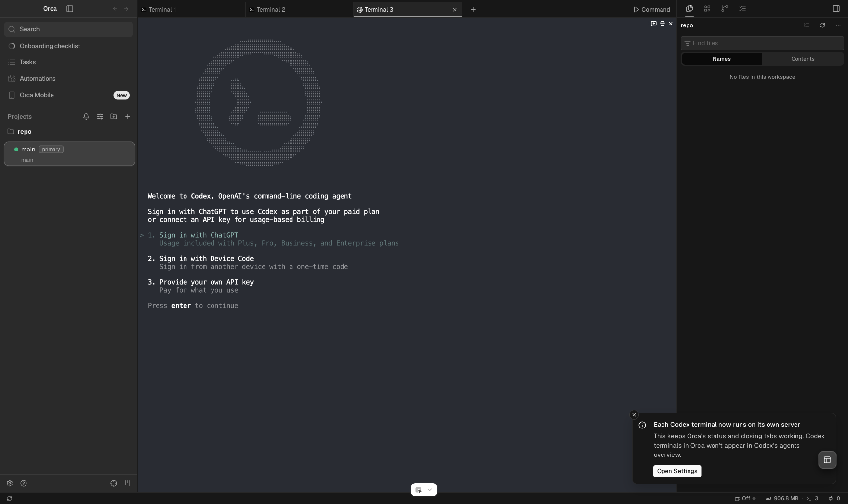Add a folder to Projects

click(x=114, y=117)
